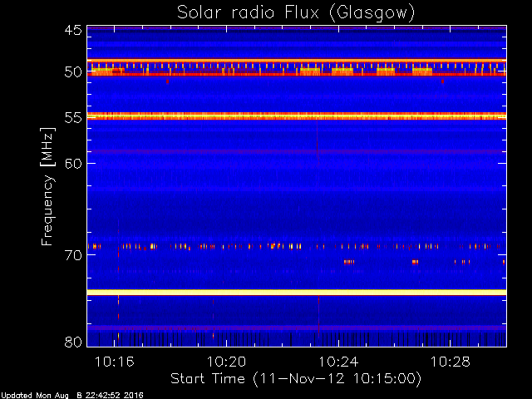
Task: Click the 55 MHz frequency tick label
Action: 73,118
